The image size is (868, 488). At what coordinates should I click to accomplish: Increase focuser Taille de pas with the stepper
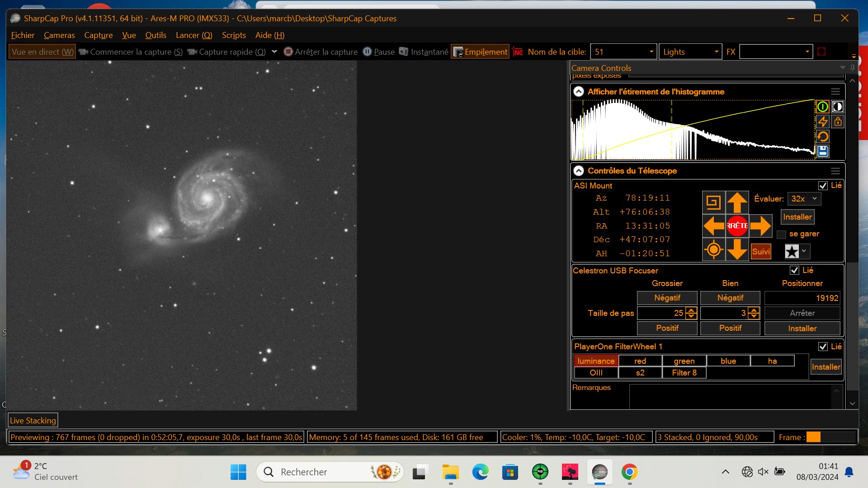691,310
